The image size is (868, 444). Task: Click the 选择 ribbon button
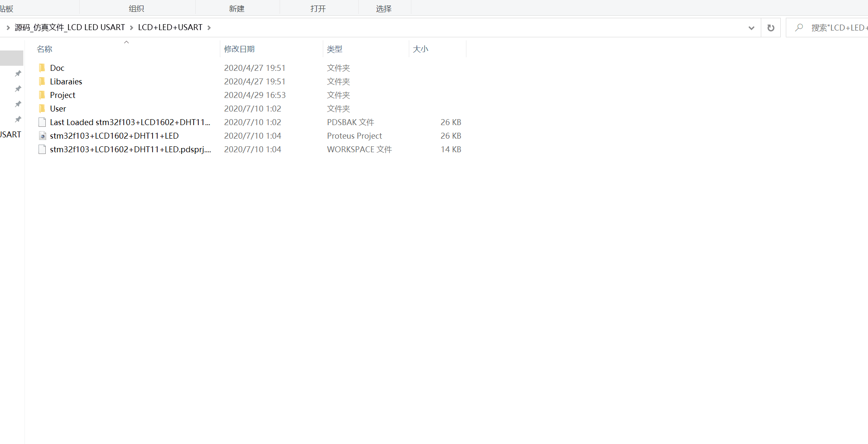point(384,8)
